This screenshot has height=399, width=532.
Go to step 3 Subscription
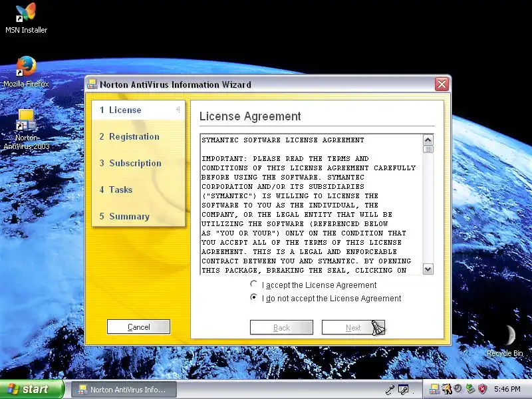[130, 163]
